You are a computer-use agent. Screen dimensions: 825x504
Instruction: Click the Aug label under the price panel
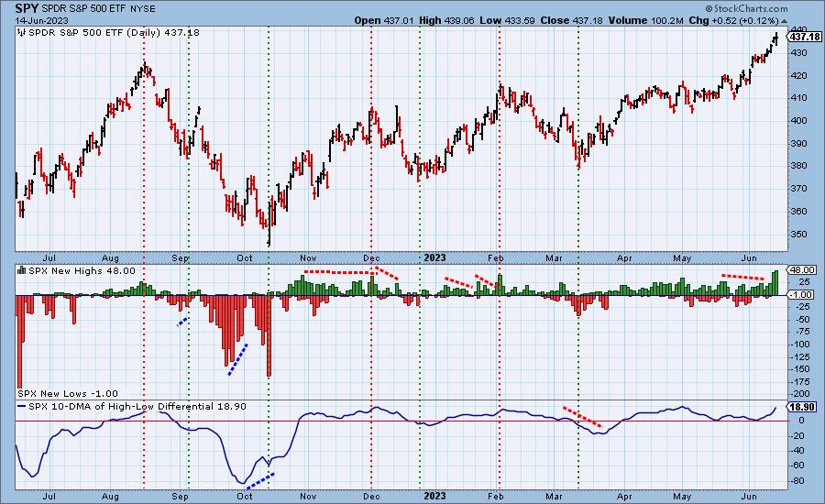pyautogui.click(x=111, y=258)
